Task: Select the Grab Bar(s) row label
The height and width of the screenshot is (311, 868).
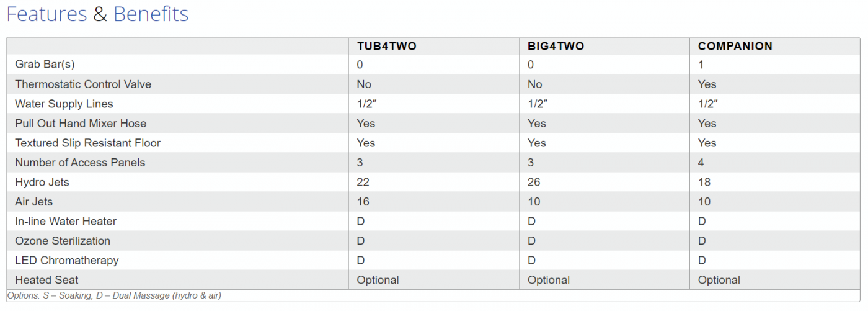Action: click(x=45, y=65)
